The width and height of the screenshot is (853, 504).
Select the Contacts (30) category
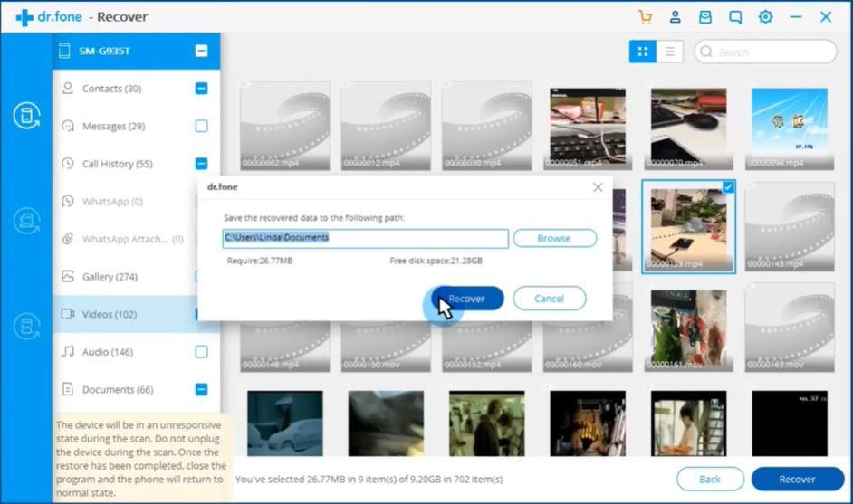point(137,88)
